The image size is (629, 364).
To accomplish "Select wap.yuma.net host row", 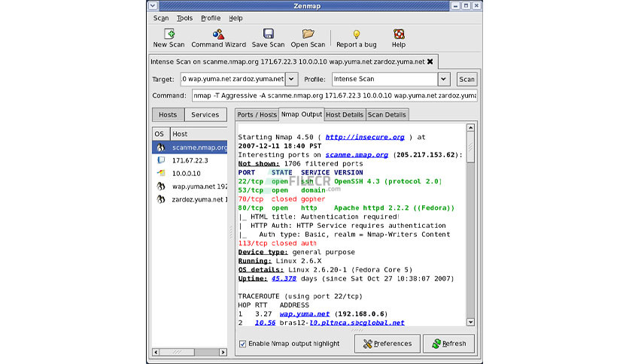I will point(190,187).
